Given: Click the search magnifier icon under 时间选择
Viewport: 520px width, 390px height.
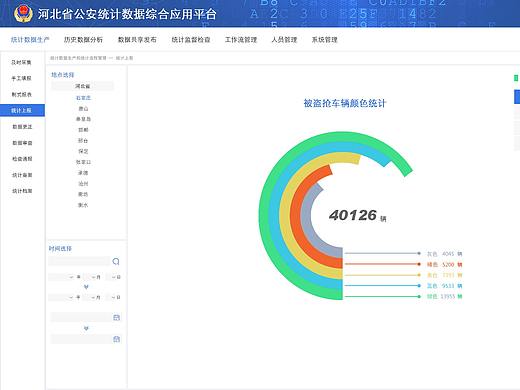Looking at the screenshot, I should pyautogui.click(x=116, y=261).
